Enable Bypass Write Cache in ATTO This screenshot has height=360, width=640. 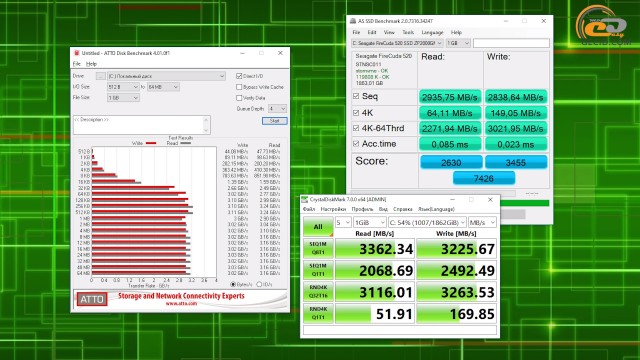coord(239,87)
